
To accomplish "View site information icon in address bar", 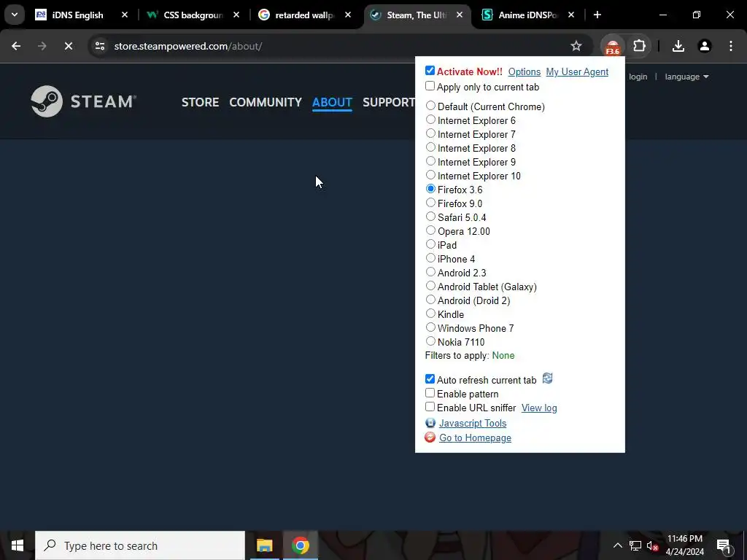I will tap(99, 46).
